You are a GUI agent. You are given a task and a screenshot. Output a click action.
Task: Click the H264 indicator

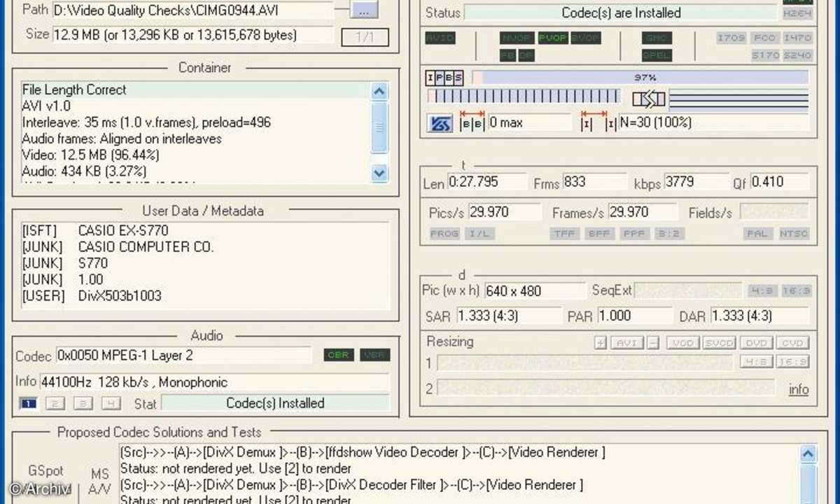point(797,13)
